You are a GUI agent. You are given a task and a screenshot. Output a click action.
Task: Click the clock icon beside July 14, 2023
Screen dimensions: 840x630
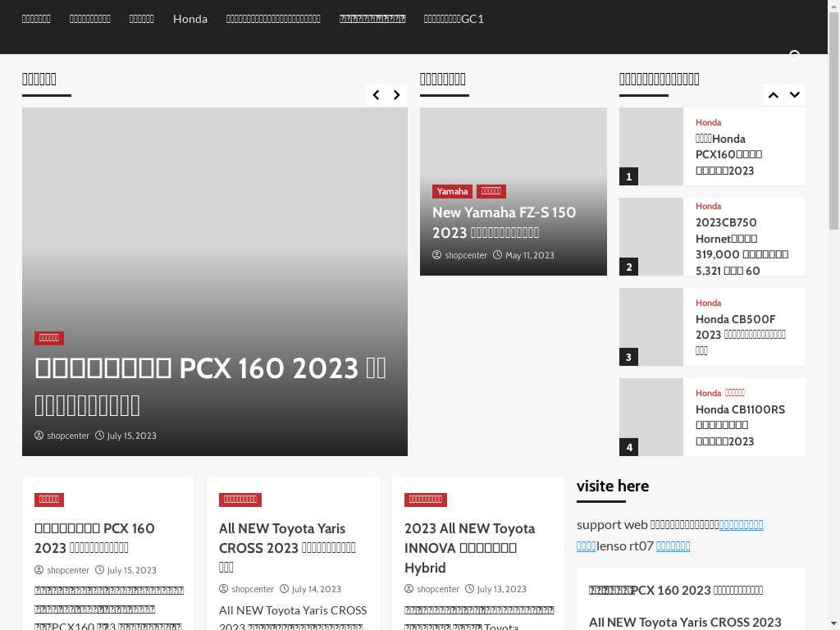[285, 589]
